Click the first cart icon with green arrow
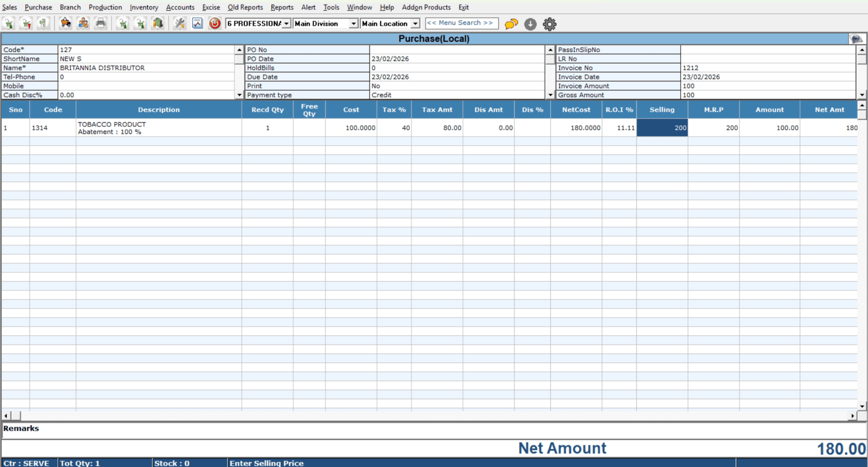Viewport: 868px width, 467px height. 9,23
